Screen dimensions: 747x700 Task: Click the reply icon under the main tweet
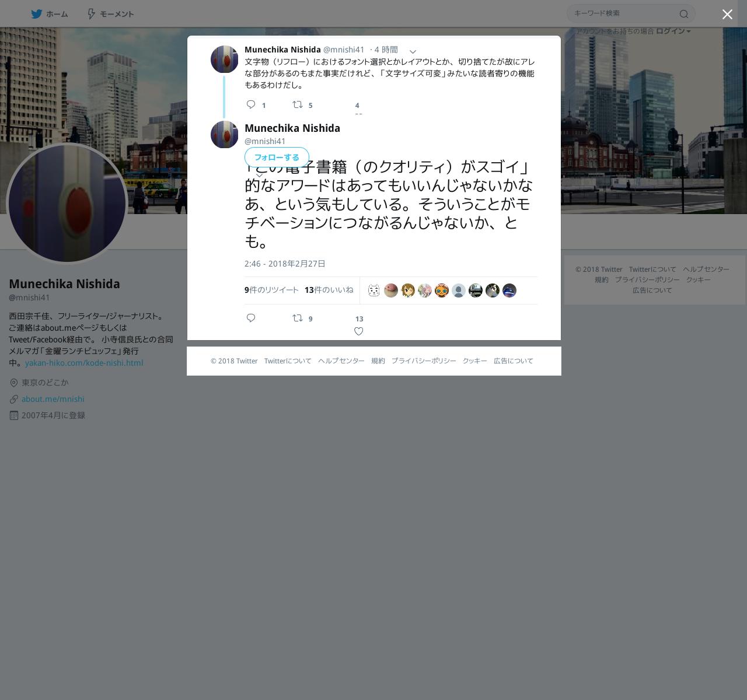tap(251, 318)
